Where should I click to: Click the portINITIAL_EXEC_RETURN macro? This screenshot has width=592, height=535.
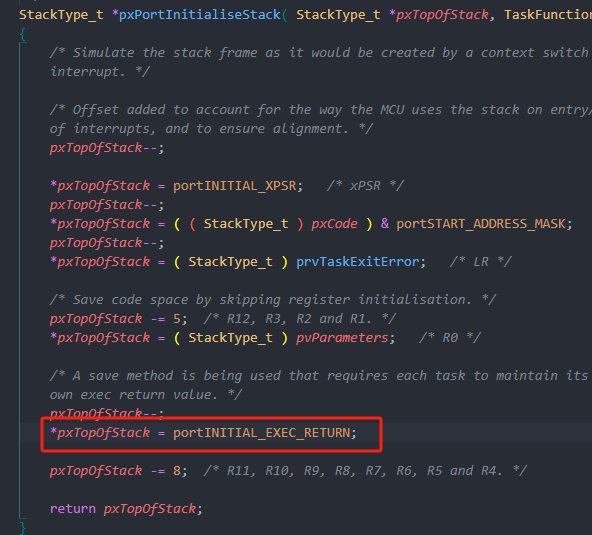pyautogui.click(x=262, y=433)
